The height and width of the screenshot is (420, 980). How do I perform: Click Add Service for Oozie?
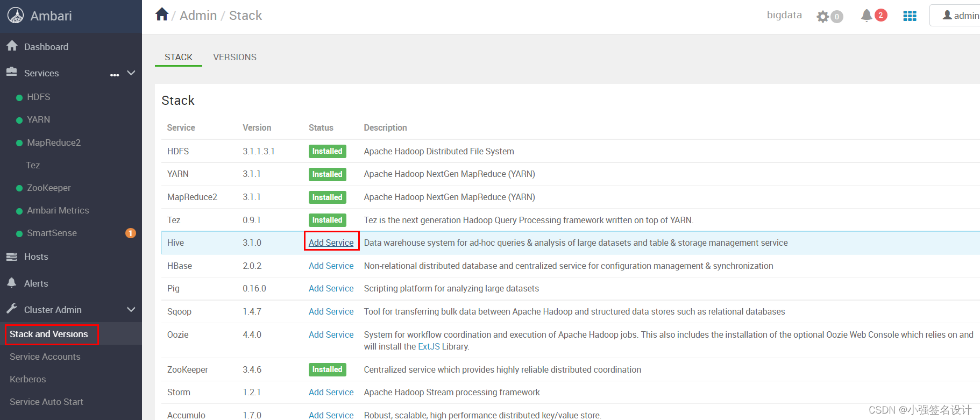pyautogui.click(x=331, y=334)
